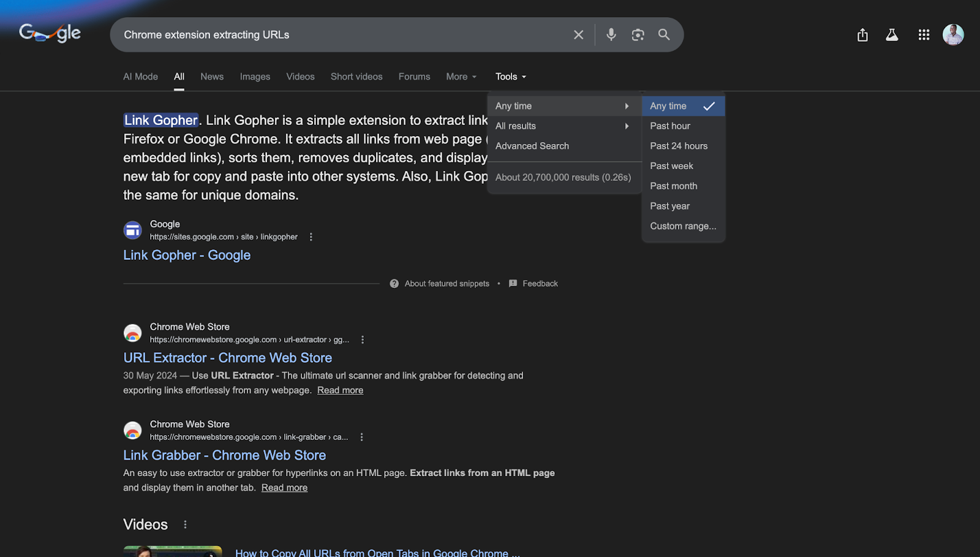This screenshot has width=980, height=557.
Task: Open the share icon near the top right
Action: tap(862, 35)
